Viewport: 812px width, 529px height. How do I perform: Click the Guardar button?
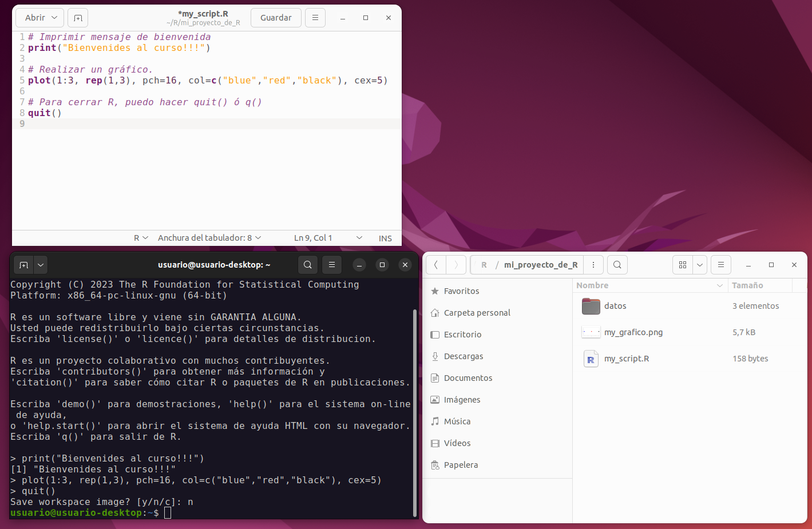point(276,18)
